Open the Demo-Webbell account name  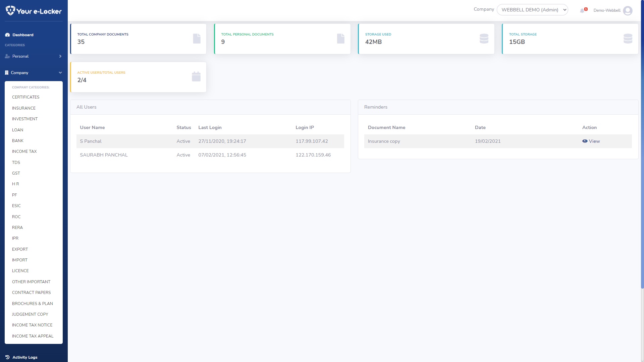[606, 10]
